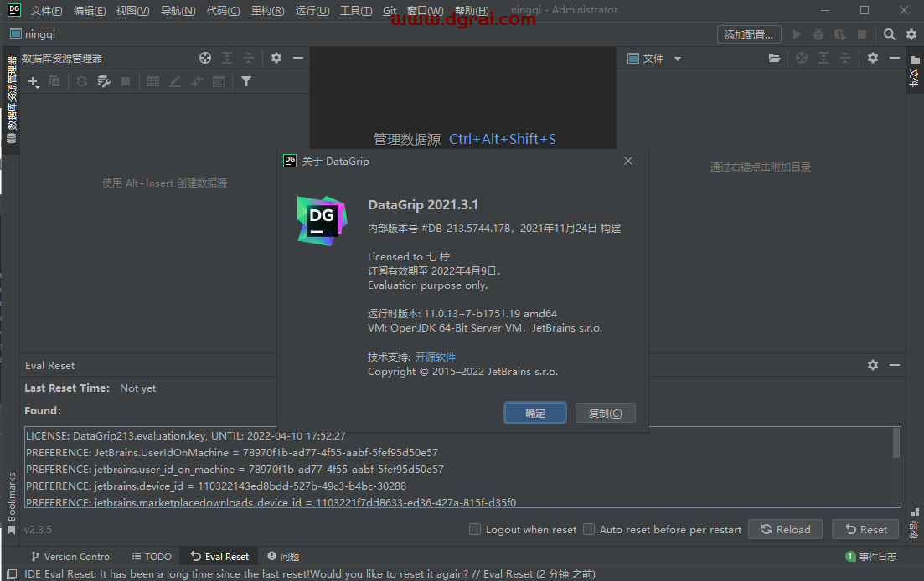Enable Auto reset before per restart checkbox
Image resolution: width=924 pixels, height=581 pixels.
coord(589,529)
